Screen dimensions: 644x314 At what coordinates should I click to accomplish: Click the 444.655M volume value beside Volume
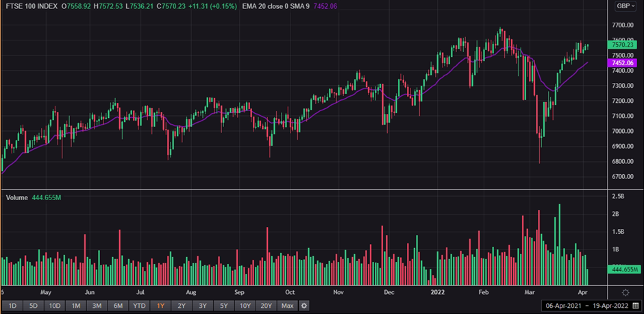tap(47, 197)
